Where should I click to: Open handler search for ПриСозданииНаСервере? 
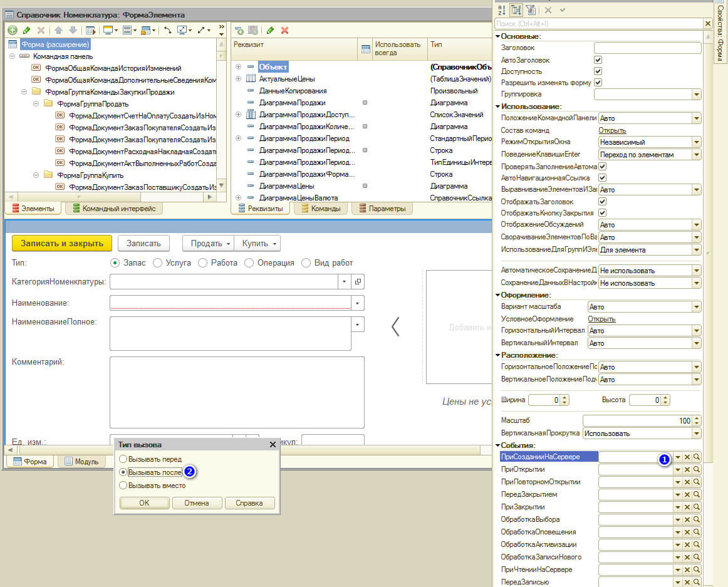tap(696, 457)
